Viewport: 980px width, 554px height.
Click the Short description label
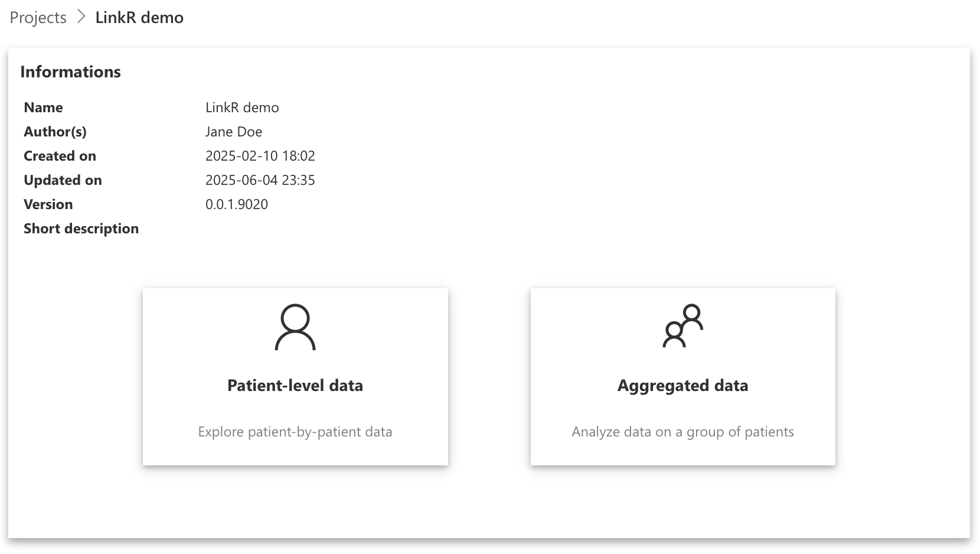coord(81,229)
